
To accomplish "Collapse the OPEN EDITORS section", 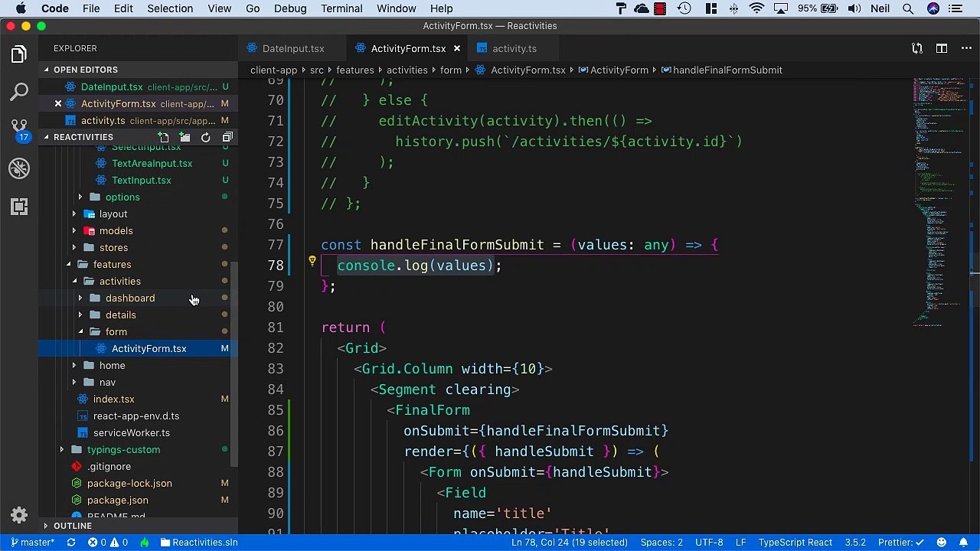I will click(85, 70).
